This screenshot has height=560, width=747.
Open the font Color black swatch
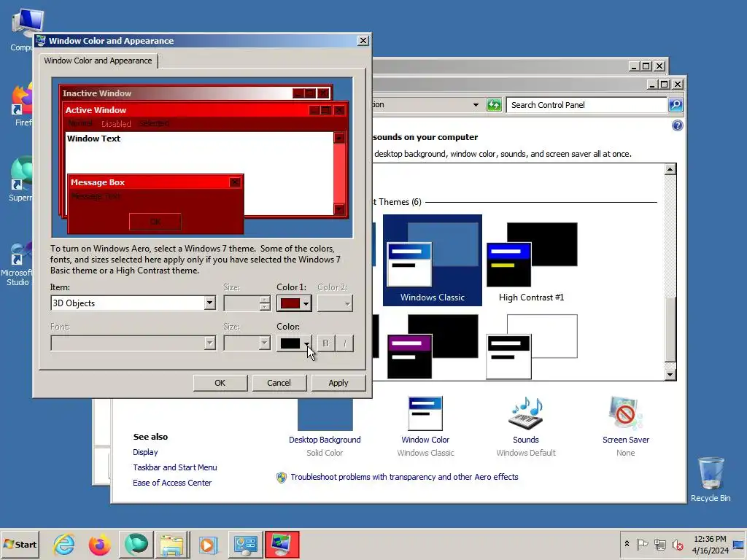[294, 343]
